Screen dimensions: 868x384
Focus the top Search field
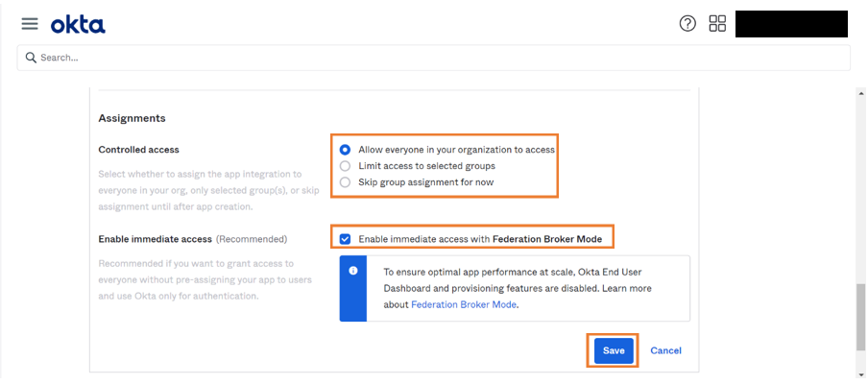[x=432, y=58]
